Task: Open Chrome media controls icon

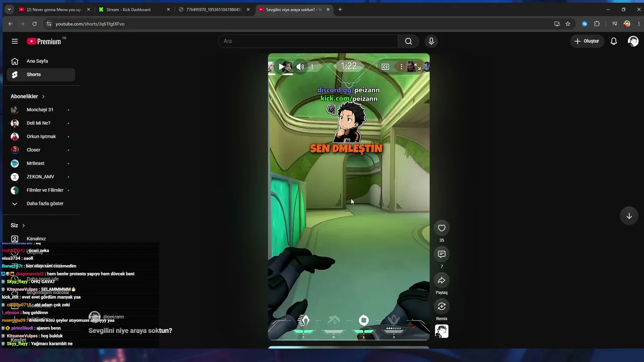Action: 615,24
